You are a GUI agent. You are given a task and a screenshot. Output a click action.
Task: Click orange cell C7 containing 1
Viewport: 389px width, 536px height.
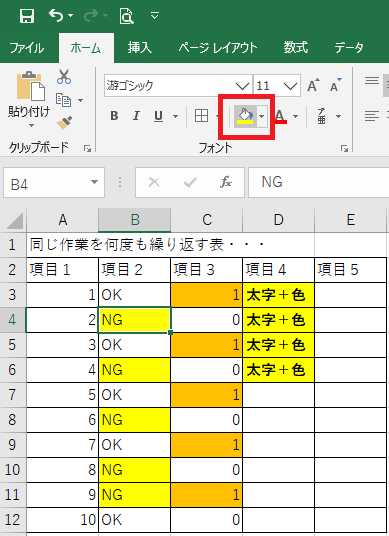click(x=207, y=395)
